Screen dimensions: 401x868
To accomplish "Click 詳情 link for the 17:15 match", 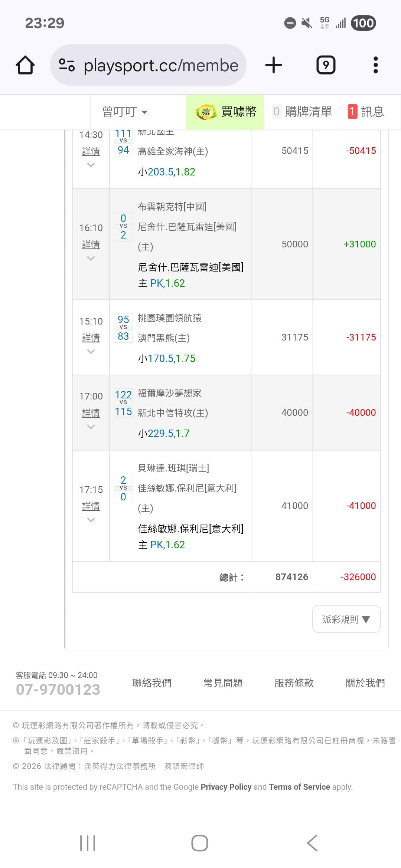I will point(91,506).
